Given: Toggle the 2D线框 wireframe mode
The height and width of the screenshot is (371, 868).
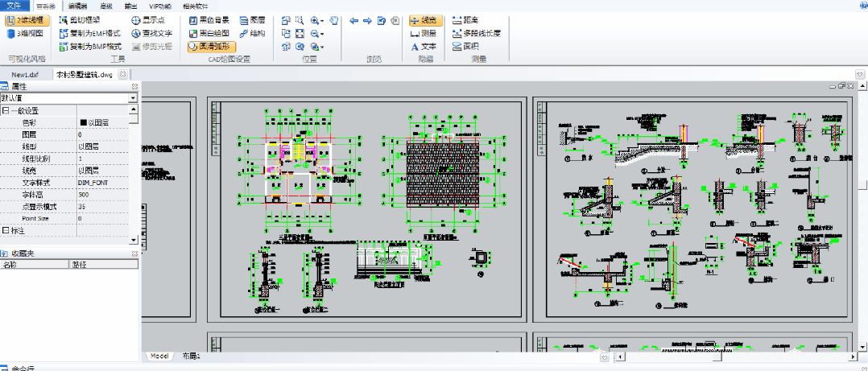Looking at the screenshot, I should pos(29,19).
